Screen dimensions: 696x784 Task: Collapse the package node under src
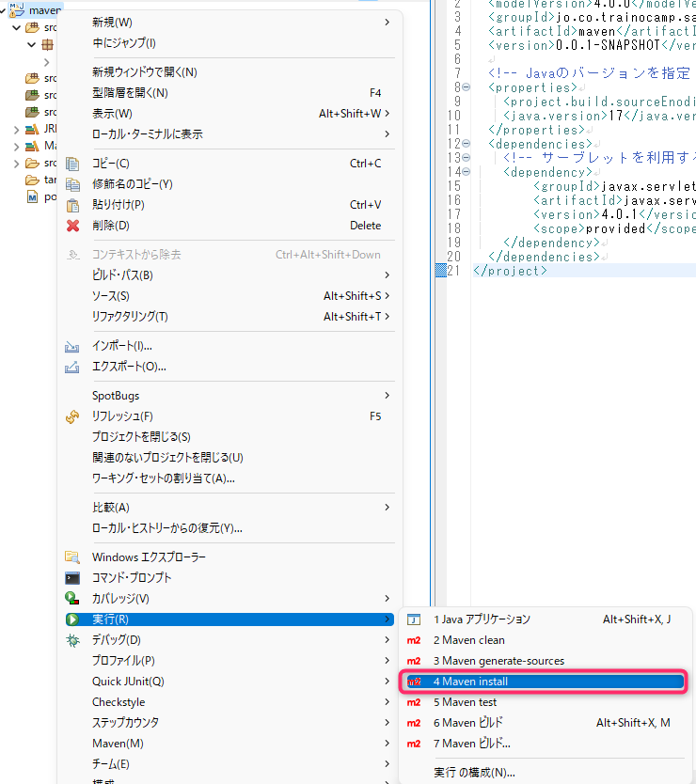coord(32,44)
